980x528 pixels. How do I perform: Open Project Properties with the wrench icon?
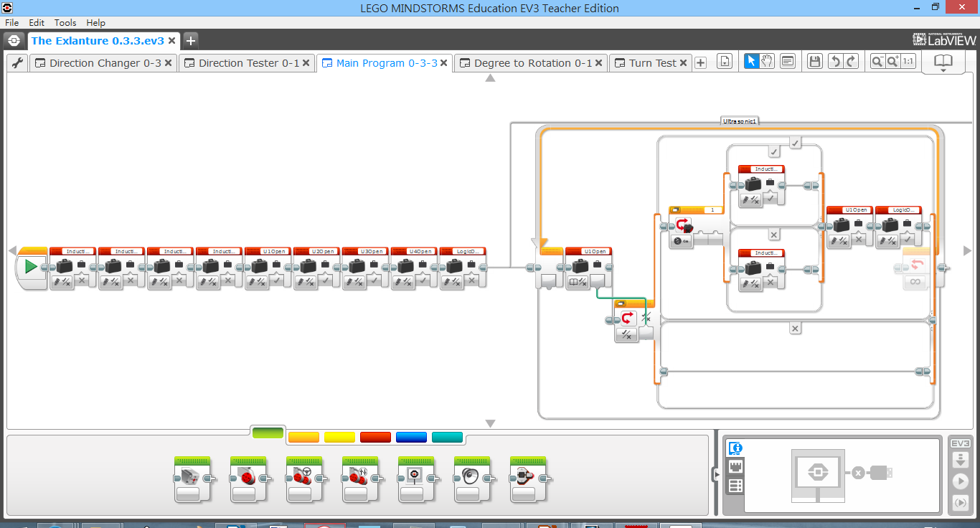click(x=17, y=63)
